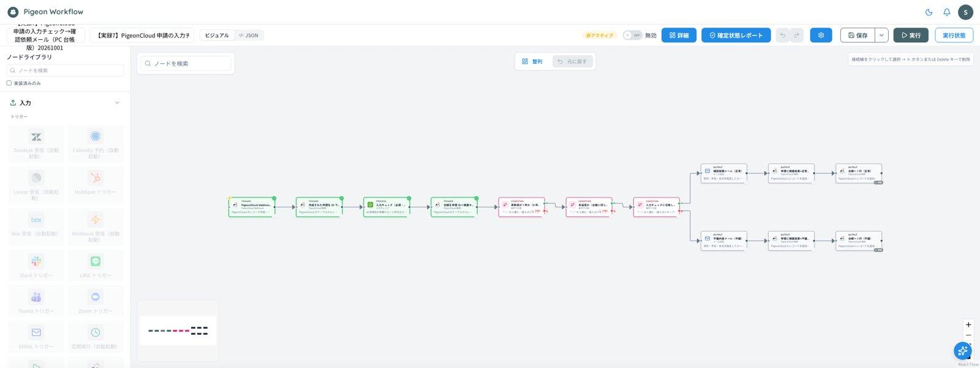Zoom in the canvas with plus
This screenshot has height=368, width=980.
coord(968,324)
